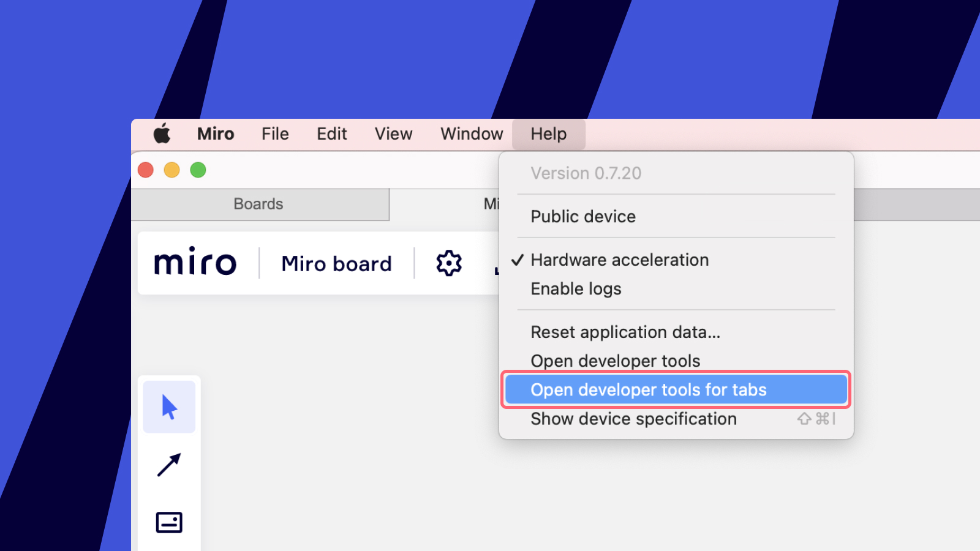The image size is (980, 551).
Task: Switch to the Boards tab
Action: pyautogui.click(x=258, y=204)
